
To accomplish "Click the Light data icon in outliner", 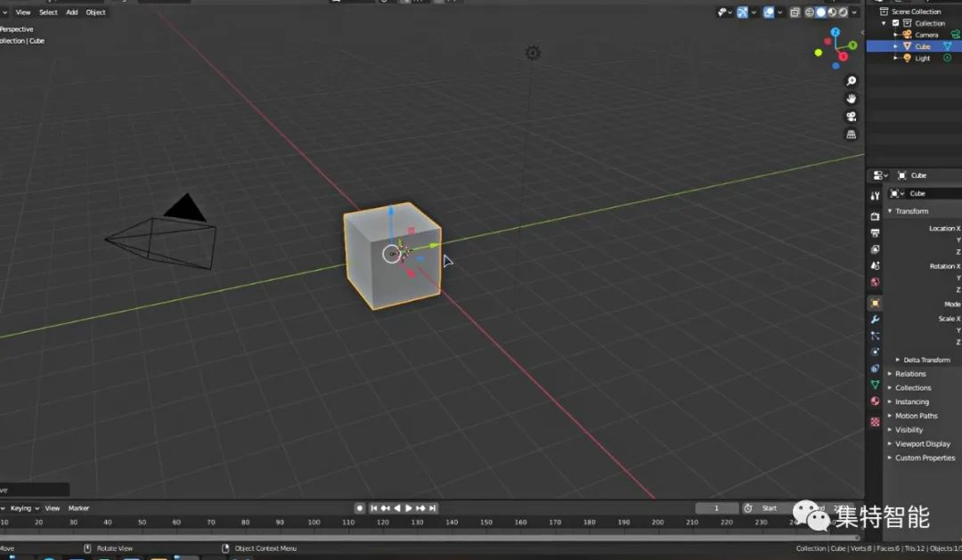I will pyautogui.click(x=947, y=58).
